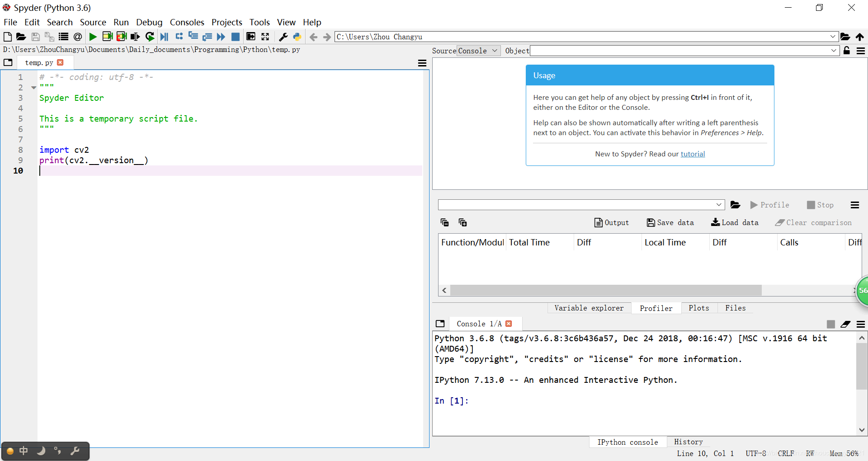The height and width of the screenshot is (461, 868).
Task: Change to the parent directory
Action: click(860, 37)
